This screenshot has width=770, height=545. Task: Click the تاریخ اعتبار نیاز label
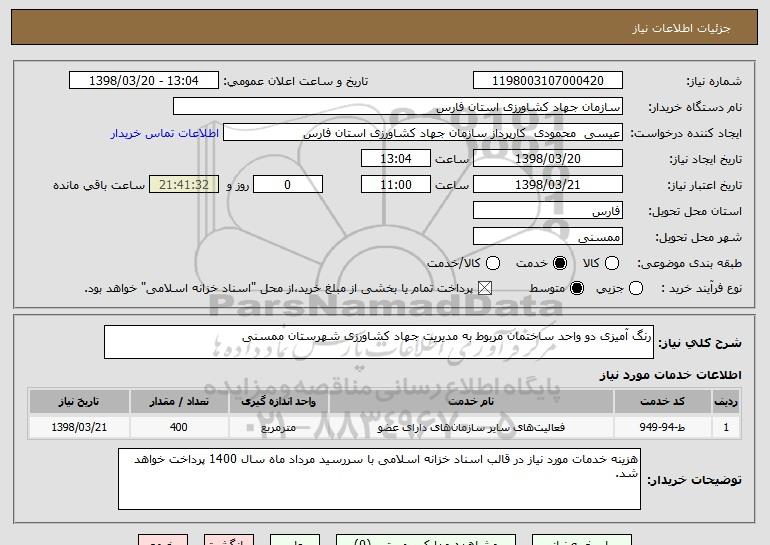(704, 186)
